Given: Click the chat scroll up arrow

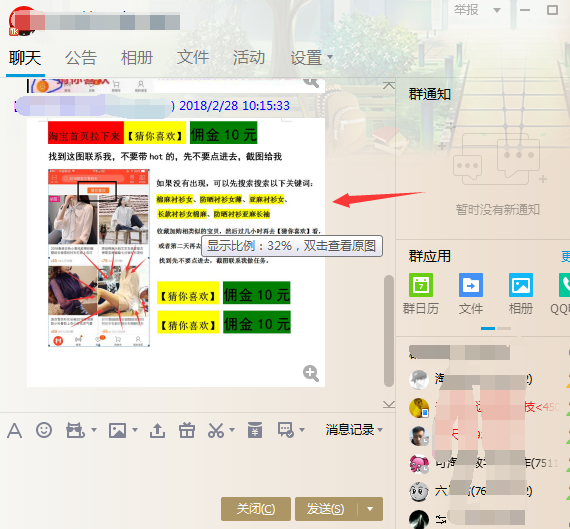Looking at the screenshot, I should [389, 86].
